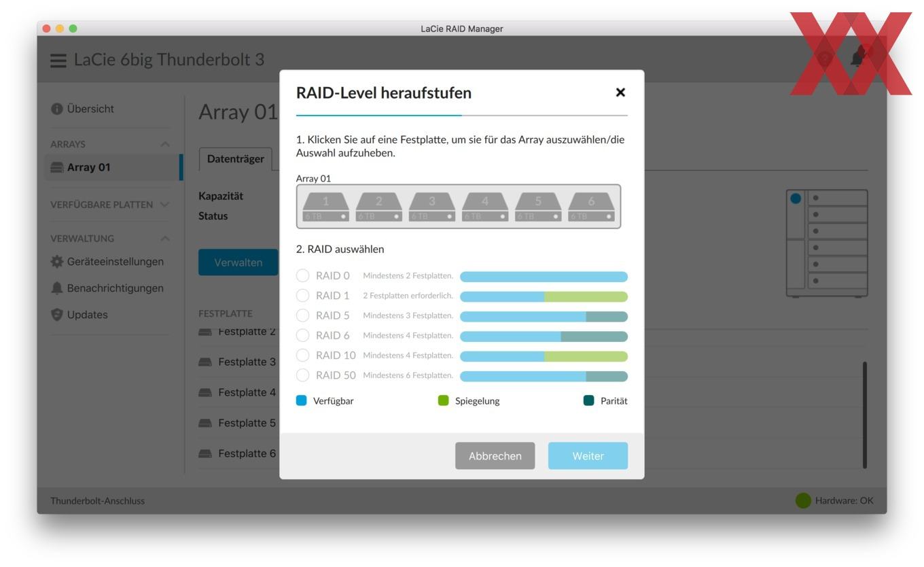The image size is (924, 567).
Task: Click the Benachrichtigungen bell icon
Action: click(57, 288)
